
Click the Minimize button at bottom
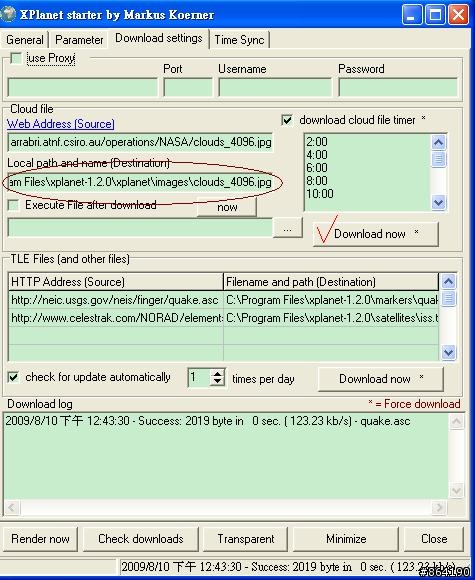point(346,539)
